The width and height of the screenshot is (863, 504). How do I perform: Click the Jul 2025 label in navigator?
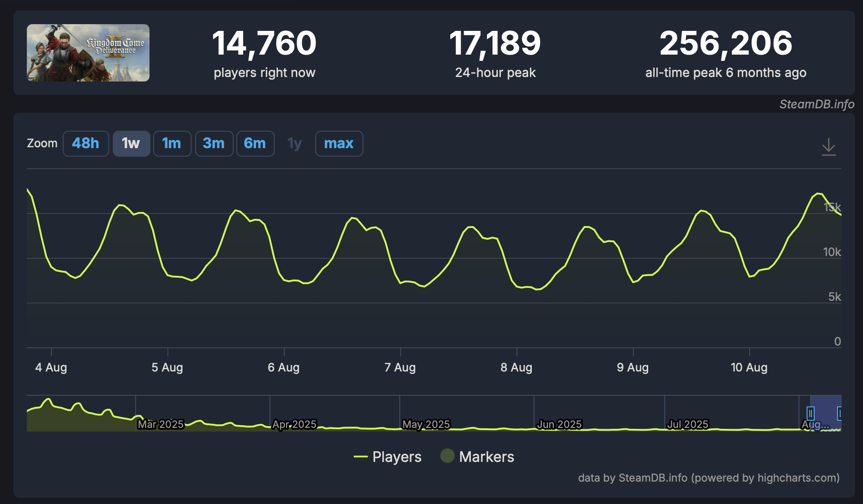click(688, 424)
